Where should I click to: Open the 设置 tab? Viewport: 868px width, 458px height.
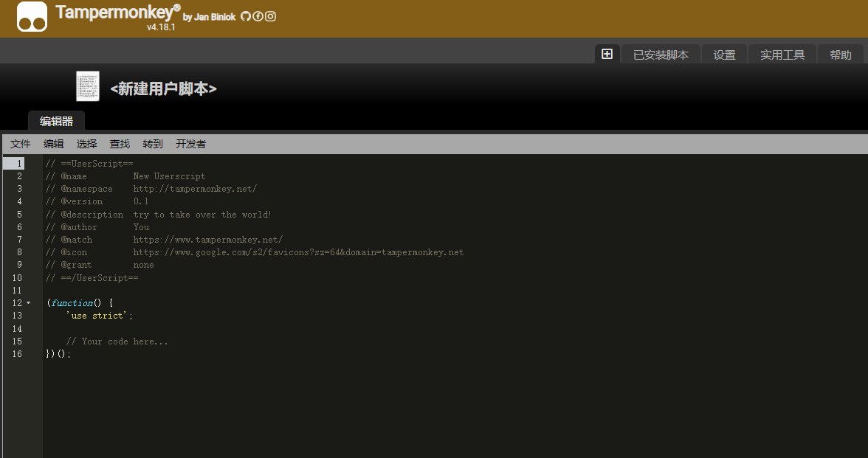click(724, 55)
